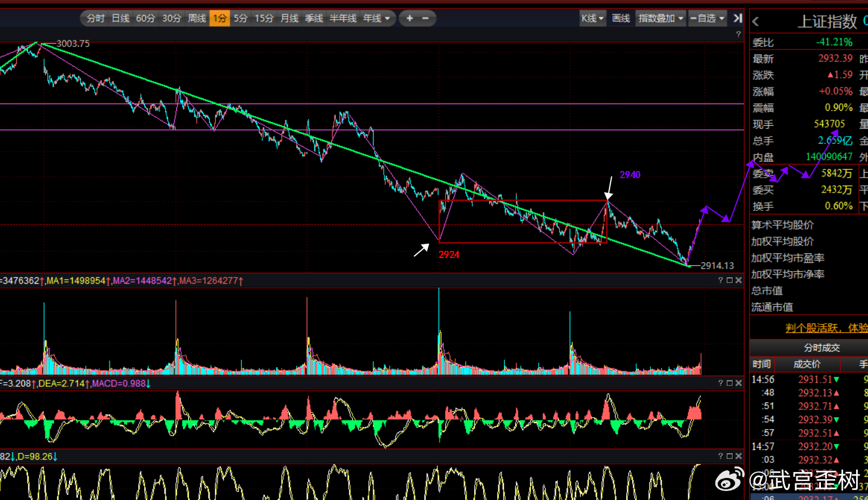The image size is (868, 500).
Task: Expand the 指数叠加 dropdown
Action: [x=661, y=18]
